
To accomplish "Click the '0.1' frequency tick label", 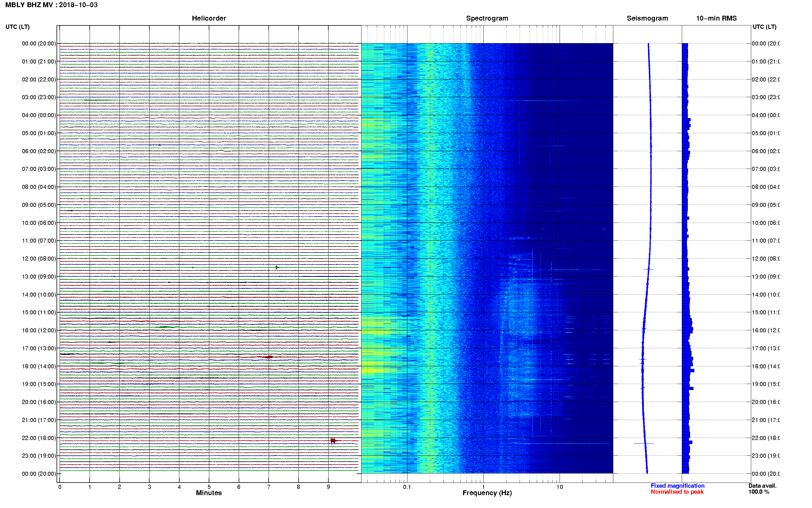I will pyautogui.click(x=407, y=487).
